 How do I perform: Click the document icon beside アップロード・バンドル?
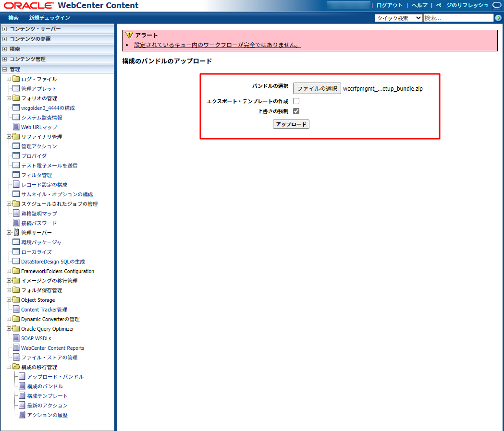coord(22,376)
